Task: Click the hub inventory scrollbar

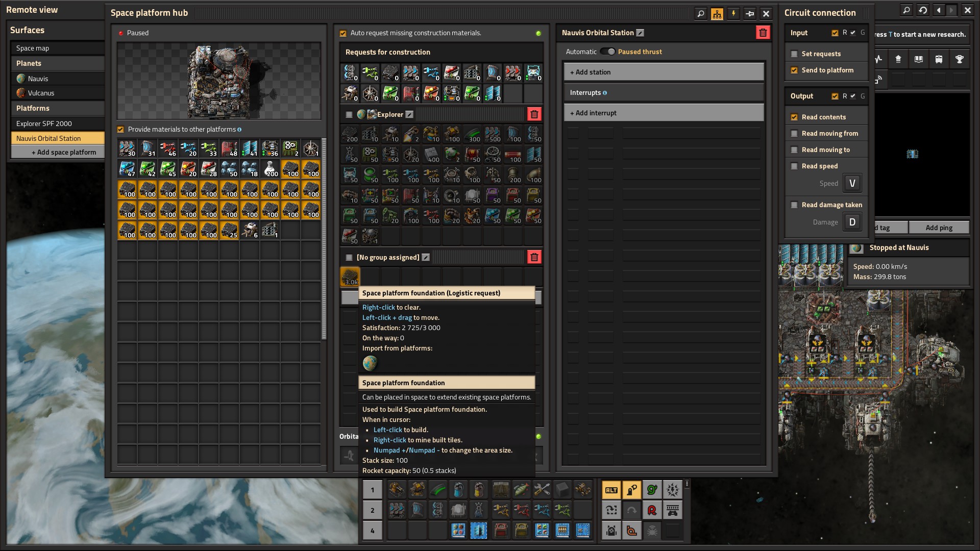Action: pyautogui.click(x=324, y=239)
